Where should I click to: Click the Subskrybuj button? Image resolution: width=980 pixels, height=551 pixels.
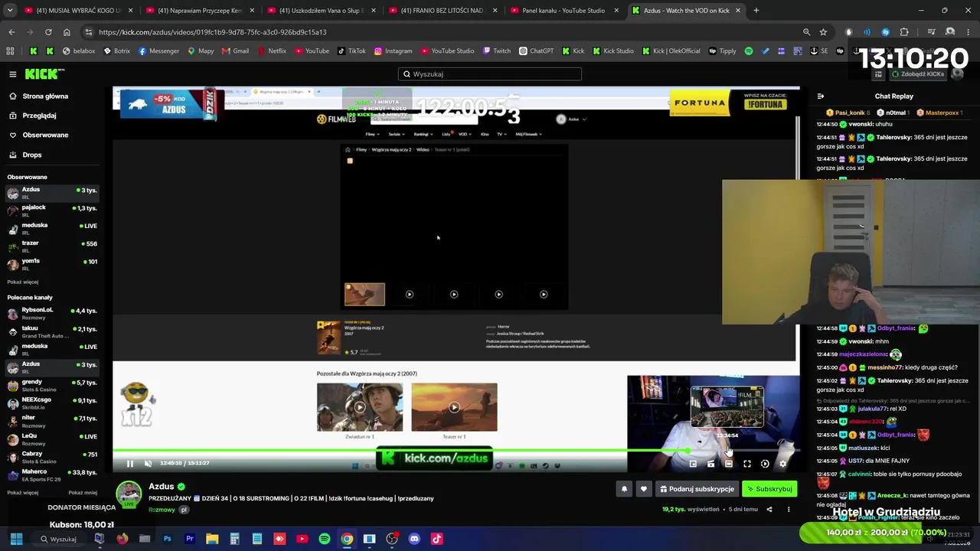tap(769, 489)
